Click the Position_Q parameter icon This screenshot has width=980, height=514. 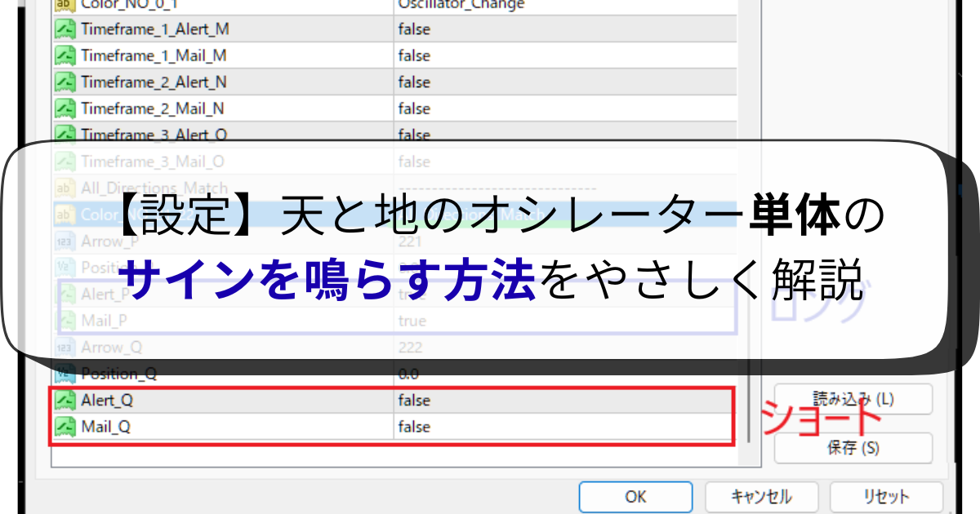[65, 374]
